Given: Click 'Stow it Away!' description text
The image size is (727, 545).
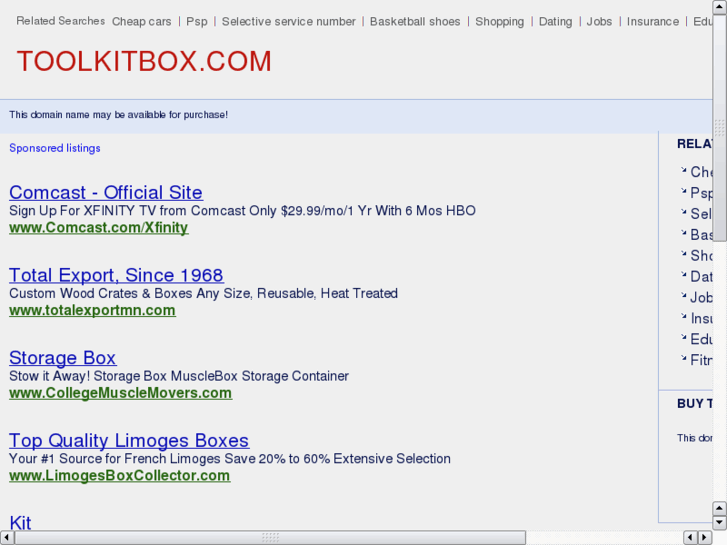Looking at the screenshot, I should (179, 376).
